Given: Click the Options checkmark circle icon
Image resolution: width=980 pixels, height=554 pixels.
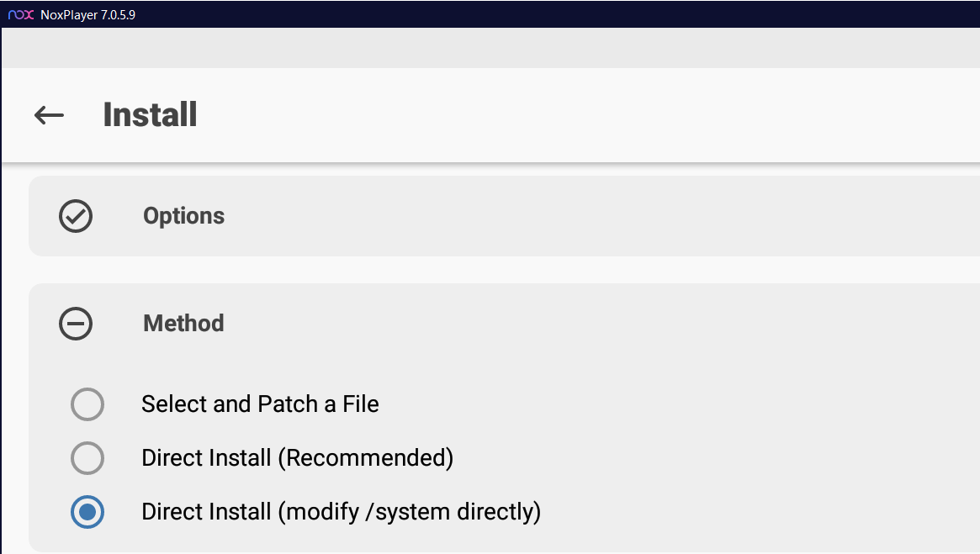Looking at the screenshot, I should pos(76,216).
